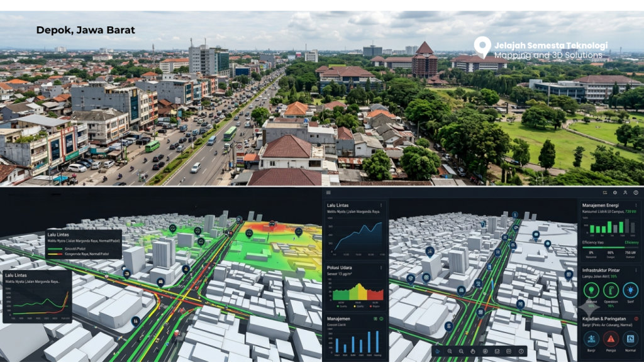Viewport: 644px width, 362px height.
Task: Click the green grid icon in Manajemen panel
Action: pos(375,319)
